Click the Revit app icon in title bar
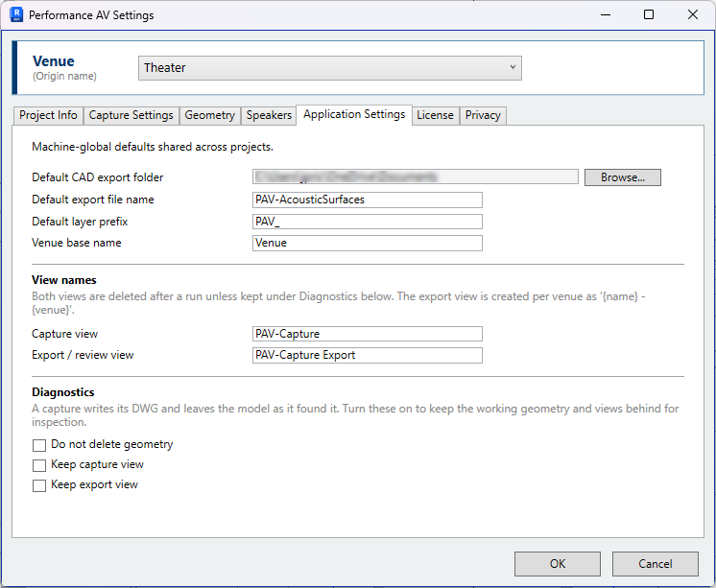Screen dimensions: 716x588 (16, 14)
